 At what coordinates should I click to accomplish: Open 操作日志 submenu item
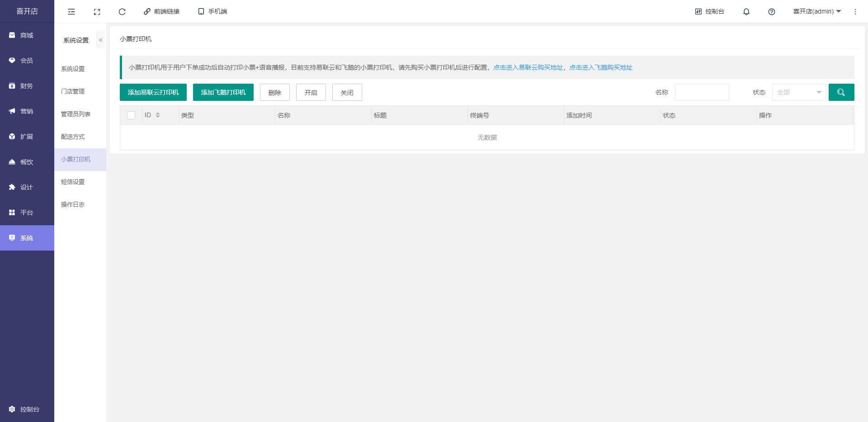pyautogui.click(x=80, y=205)
